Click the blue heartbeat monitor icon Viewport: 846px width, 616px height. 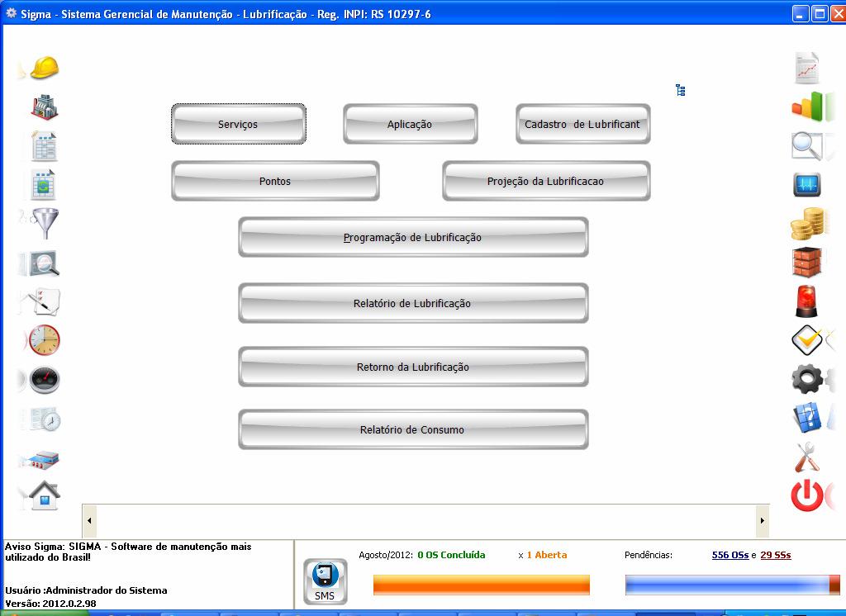click(x=807, y=185)
